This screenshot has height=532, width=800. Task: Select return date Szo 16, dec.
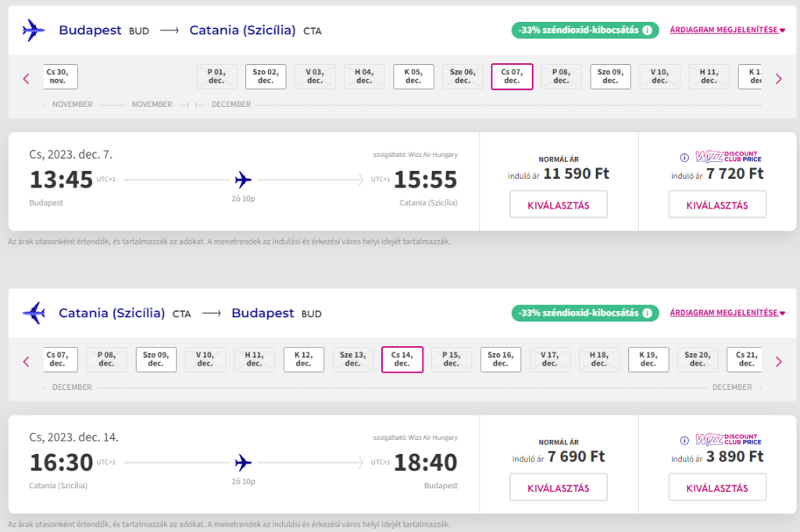click(x=501, y=359)
